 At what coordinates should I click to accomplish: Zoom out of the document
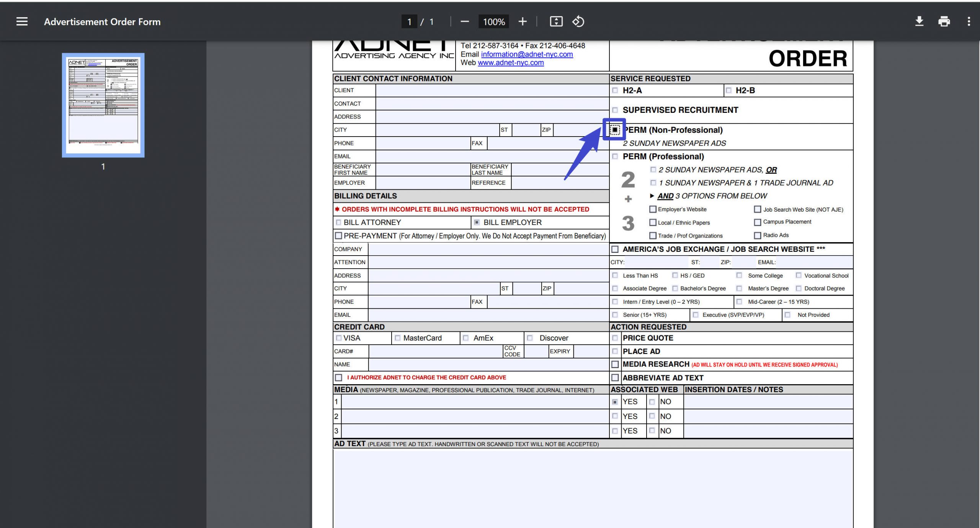coord(464,21)
